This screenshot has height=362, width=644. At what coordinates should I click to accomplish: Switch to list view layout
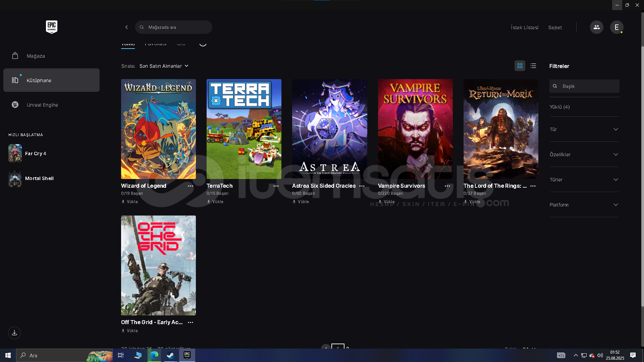point(533,66)
